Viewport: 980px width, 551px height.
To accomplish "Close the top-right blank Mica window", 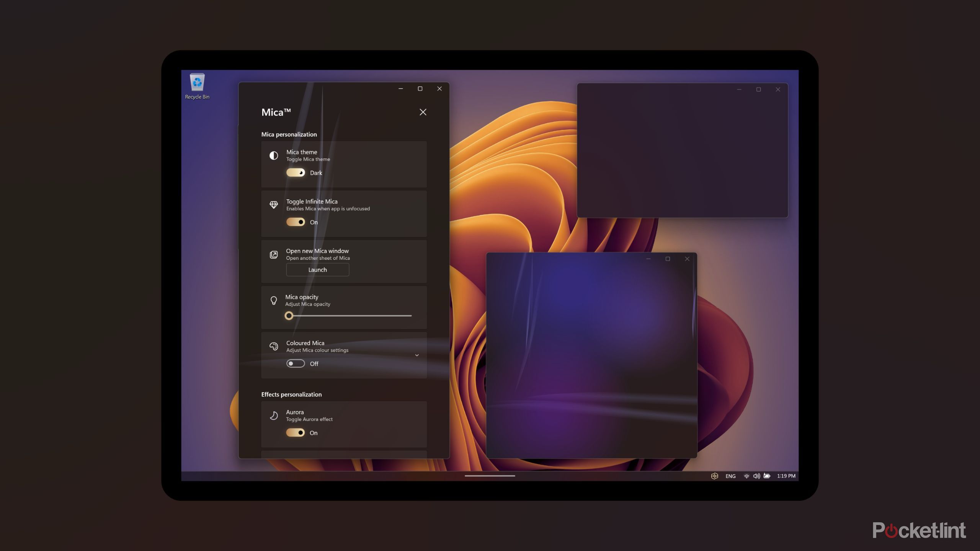I will [778, 90].
